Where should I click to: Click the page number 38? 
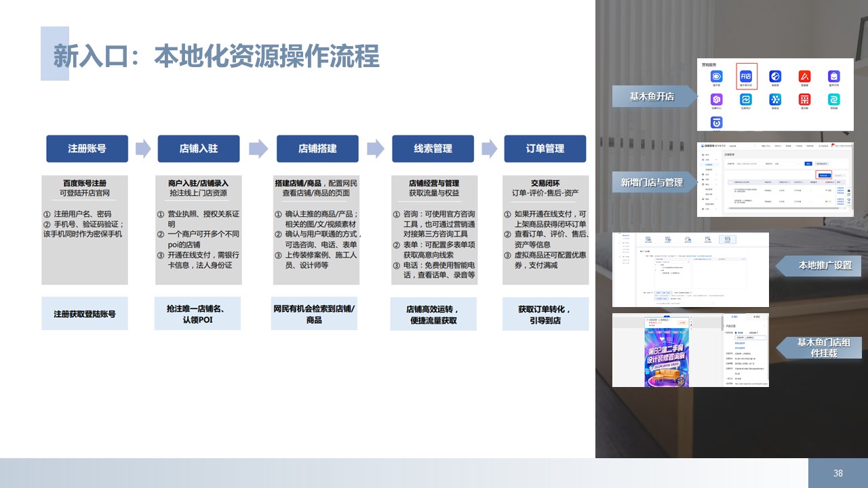coord(838,473)
